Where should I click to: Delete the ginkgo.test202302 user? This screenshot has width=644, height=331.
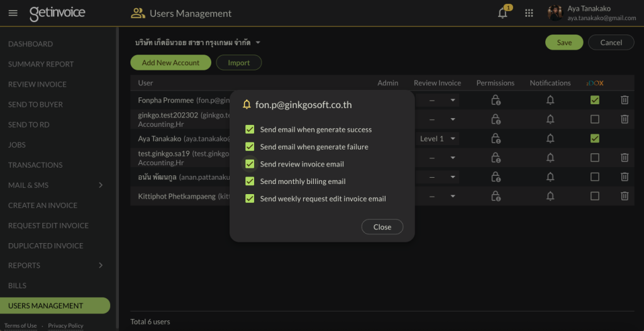point(625,119)
